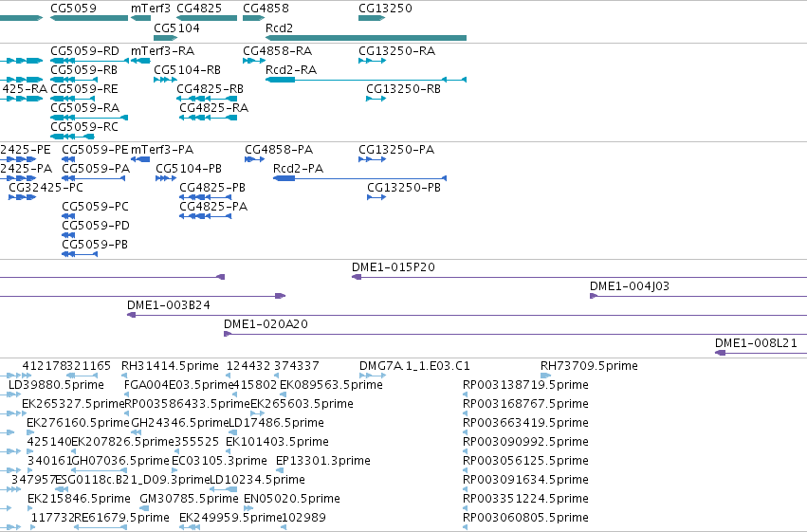
Task: Open the CG4858 gene label
Action: click(266, 9)
